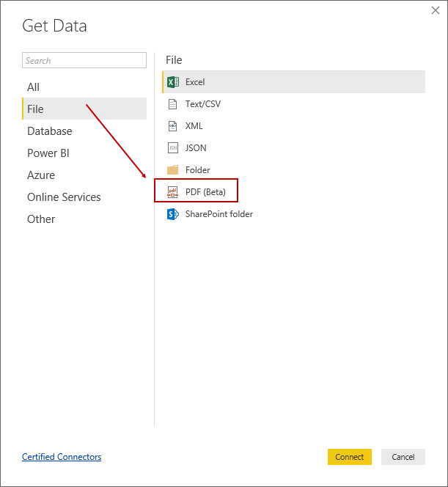This screenshot has width=448, height=487.
Task: Close the Get Data dialog
Action: pos(436,11)
